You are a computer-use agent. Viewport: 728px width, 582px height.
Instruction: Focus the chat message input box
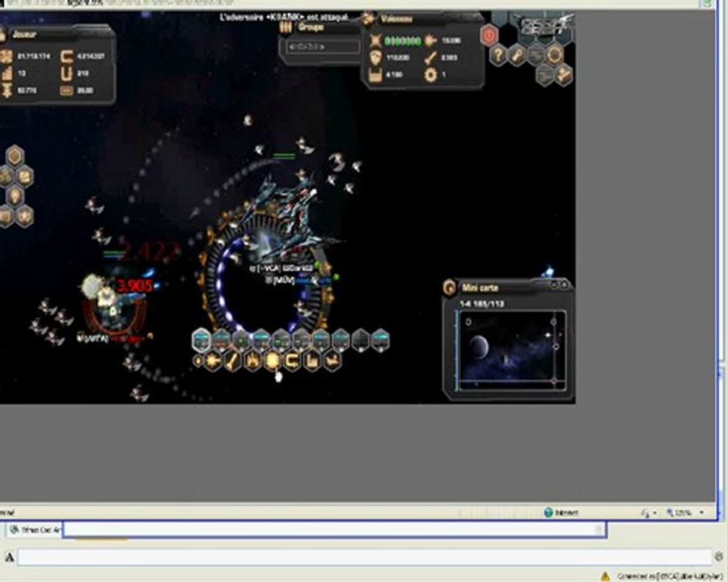click(x=365, y=557)
